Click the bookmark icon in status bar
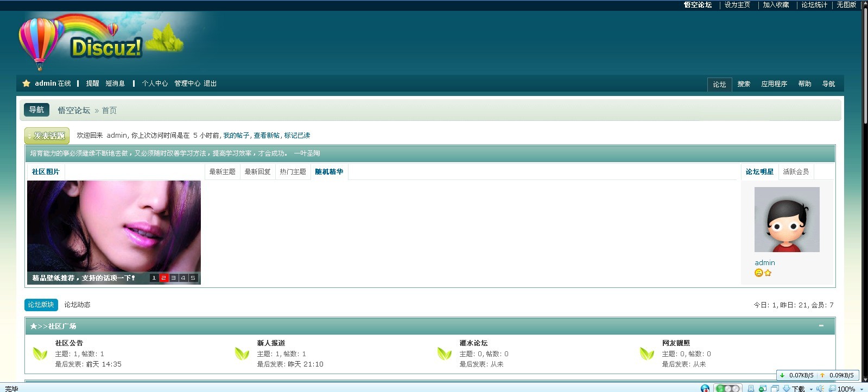This screenshot has width=868, height=392. pyautogui.click(x=751, y=388)
